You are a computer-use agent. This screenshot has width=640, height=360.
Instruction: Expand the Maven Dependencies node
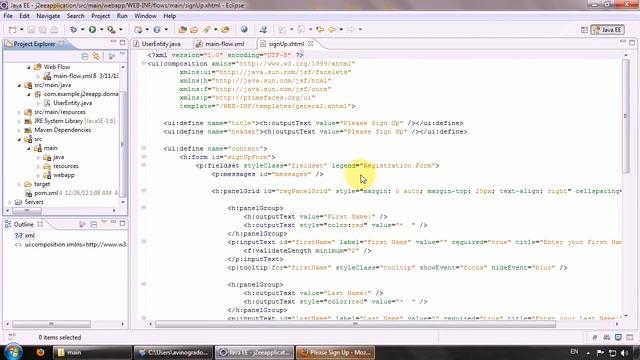pos(19,130)
